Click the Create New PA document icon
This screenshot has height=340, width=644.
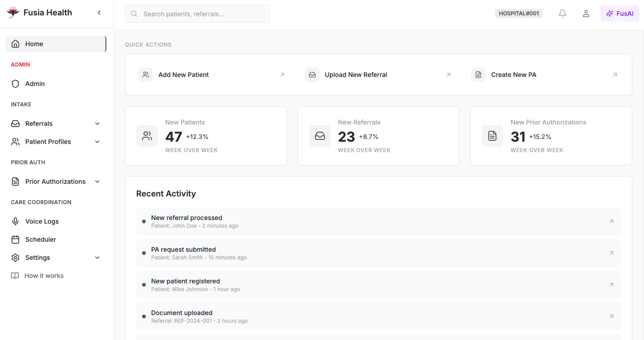[478, 74]
